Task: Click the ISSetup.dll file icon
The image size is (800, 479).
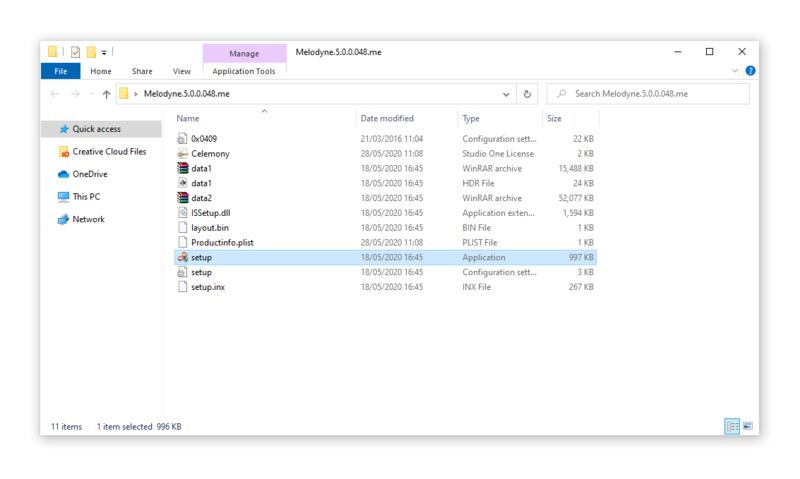Action: [x=182, y=213]
